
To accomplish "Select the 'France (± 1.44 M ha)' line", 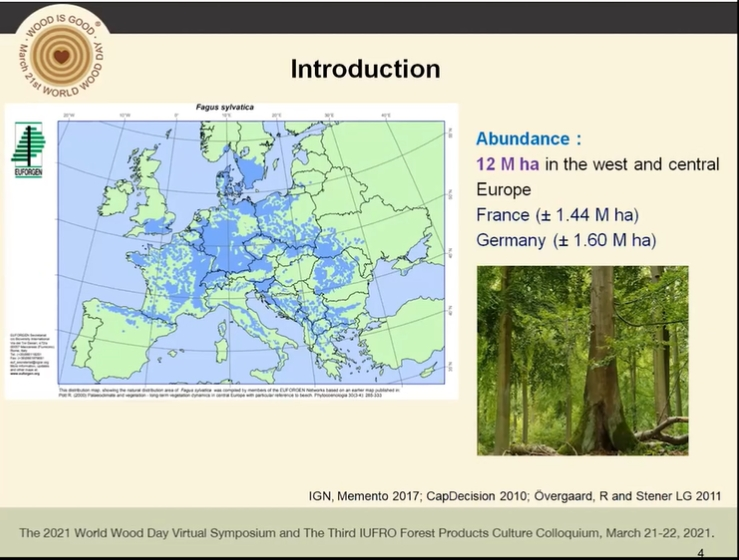I will [558, 215].
